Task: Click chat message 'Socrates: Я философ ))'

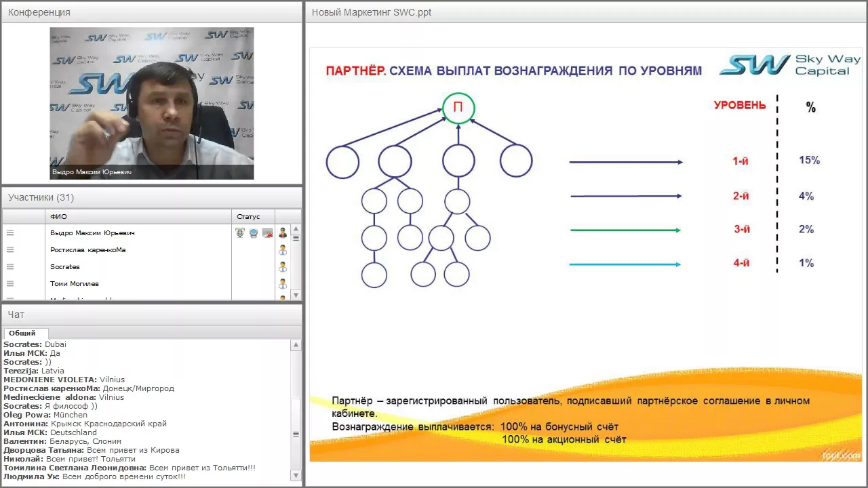Action: pyautogui.click(x=51, y=406)
